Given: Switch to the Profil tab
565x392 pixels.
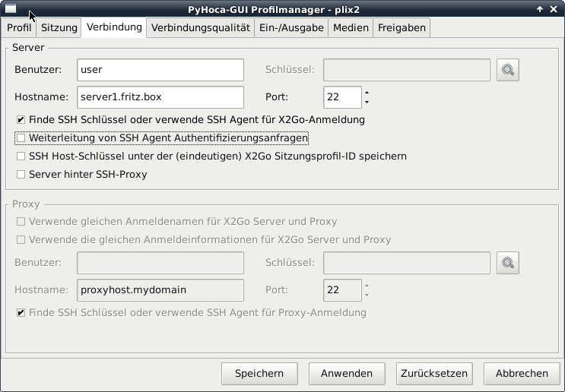Looking at the screenshot, I should (19, 27).
